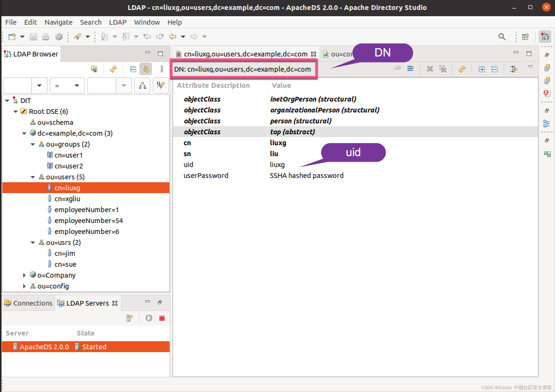The image size is (555, 392).
Task: Collapse the ou=groups tree node
Action: [x=33, y=144]
